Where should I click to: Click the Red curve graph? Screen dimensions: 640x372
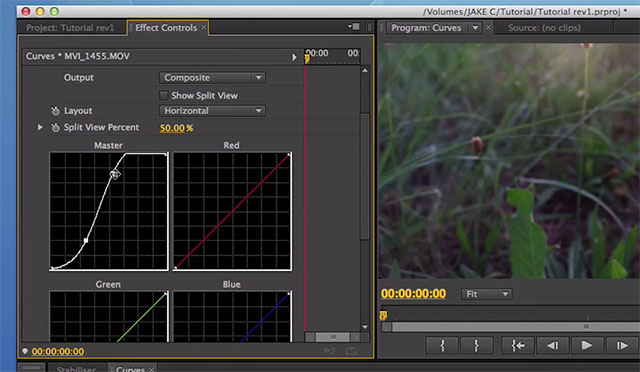click(x=232, y=211)
